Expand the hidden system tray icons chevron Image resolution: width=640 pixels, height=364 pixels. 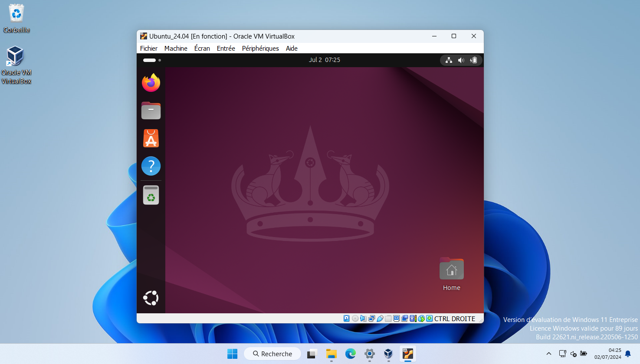tap(549, 354)
